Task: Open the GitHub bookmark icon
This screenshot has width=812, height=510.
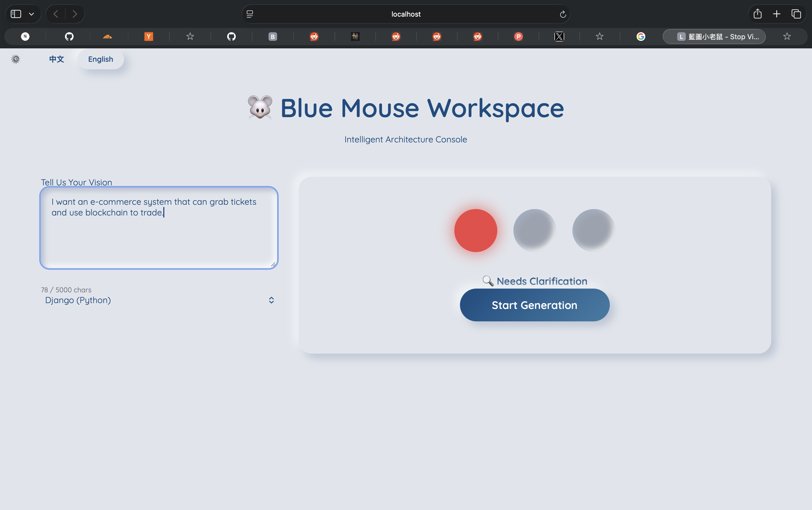Action: 69,37
